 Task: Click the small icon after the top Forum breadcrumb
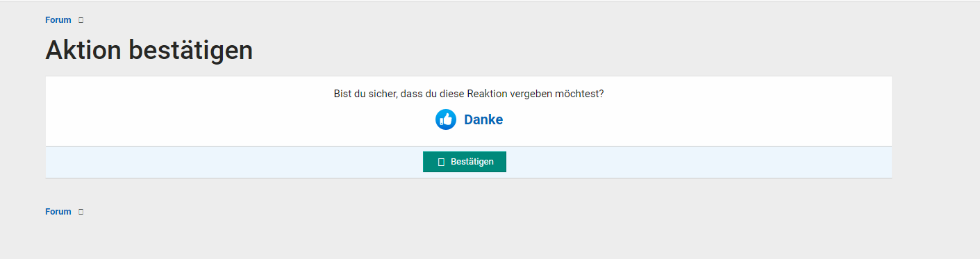81,20
